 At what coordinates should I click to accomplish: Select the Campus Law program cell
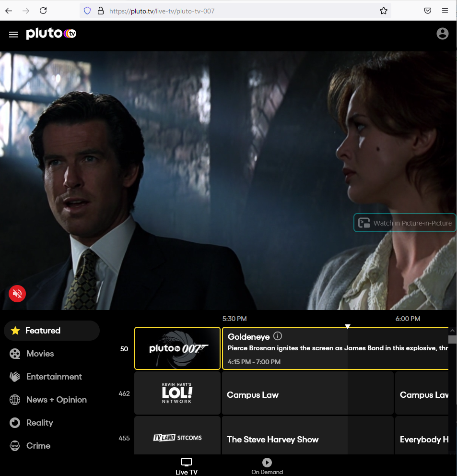pos(283,394)
